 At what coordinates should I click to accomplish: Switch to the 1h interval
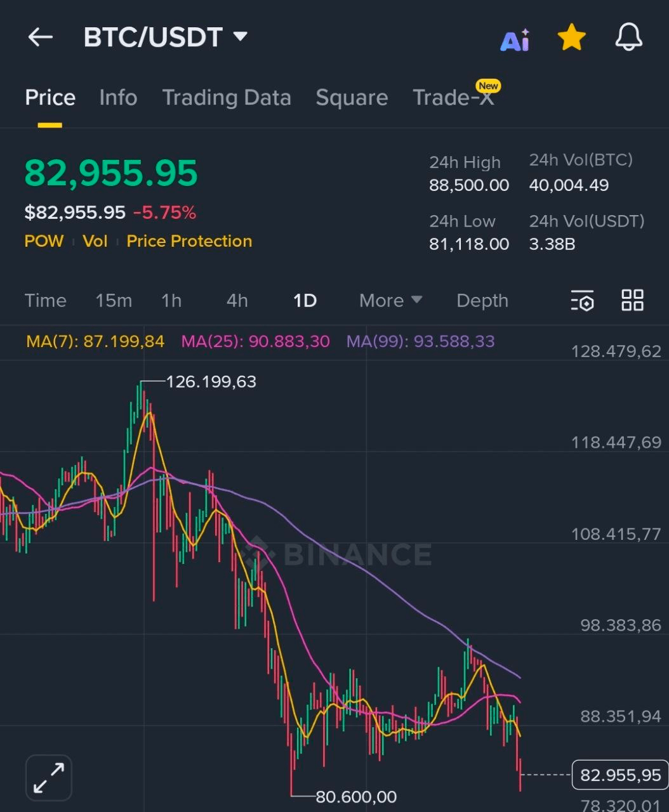pyautogui.click(x=171, y=301)
